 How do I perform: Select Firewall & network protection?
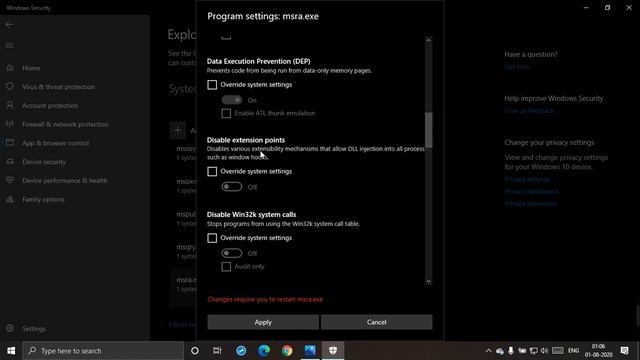point(65,124)
